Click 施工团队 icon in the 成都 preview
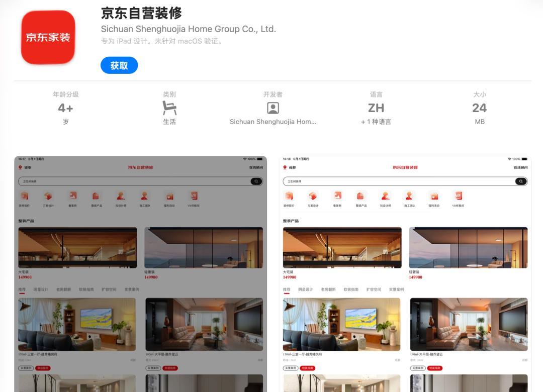This screenshot has width=543, height=392. pyautogui.click(x=409, y=196)
